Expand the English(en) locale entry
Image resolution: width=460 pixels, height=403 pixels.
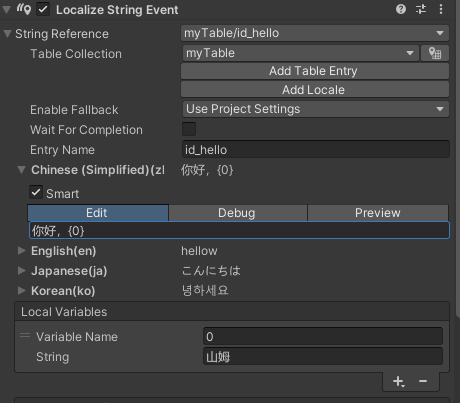click(22, 251)
